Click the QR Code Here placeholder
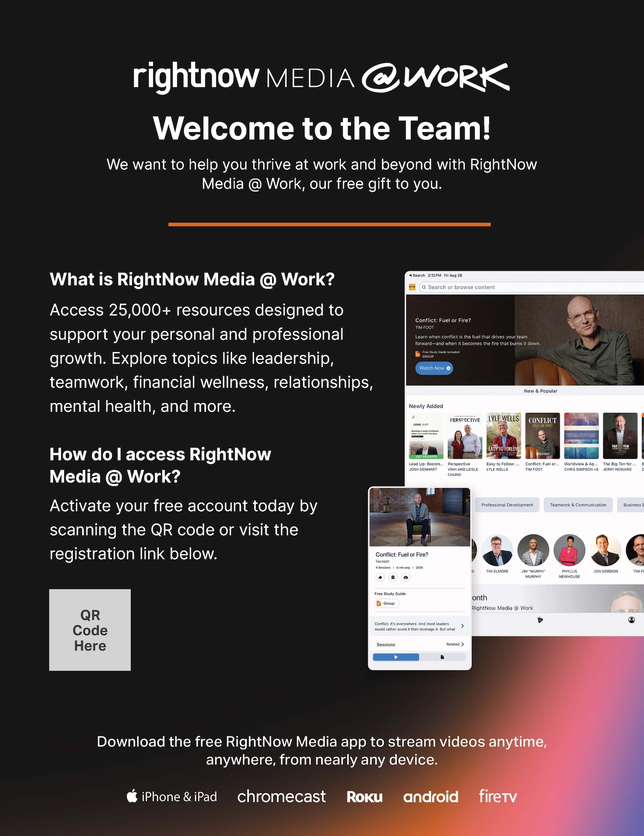The height and width of the screenshot is (836, 644). point(90,630)
